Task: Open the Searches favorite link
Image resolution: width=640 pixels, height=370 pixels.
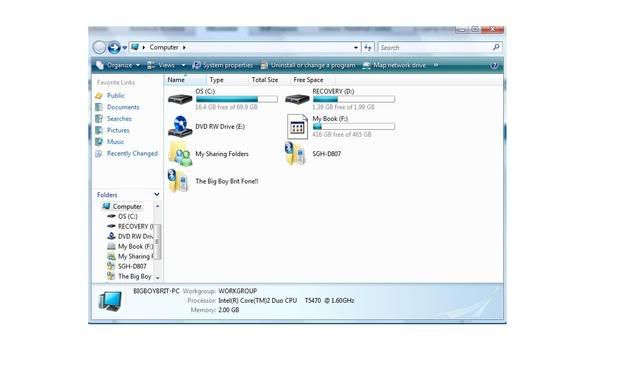Action: point(119,119)
